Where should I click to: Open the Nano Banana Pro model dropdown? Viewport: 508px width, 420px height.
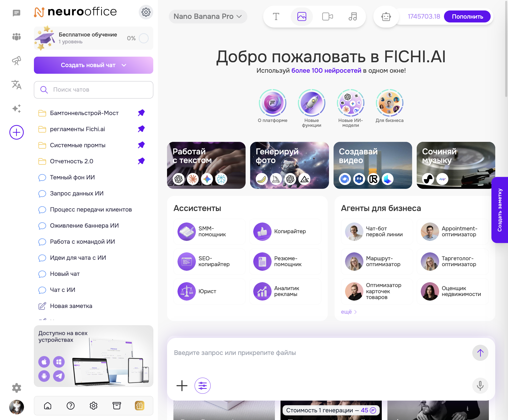click(208, 16)
